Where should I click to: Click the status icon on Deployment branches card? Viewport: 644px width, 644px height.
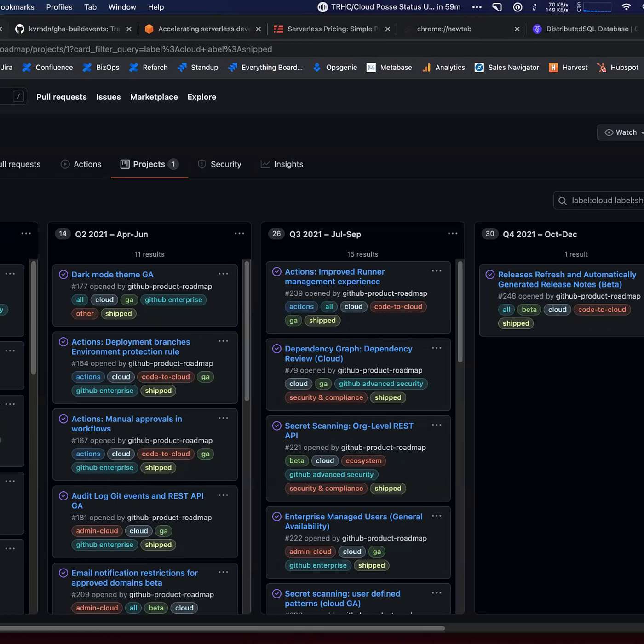tap(63, 342)
